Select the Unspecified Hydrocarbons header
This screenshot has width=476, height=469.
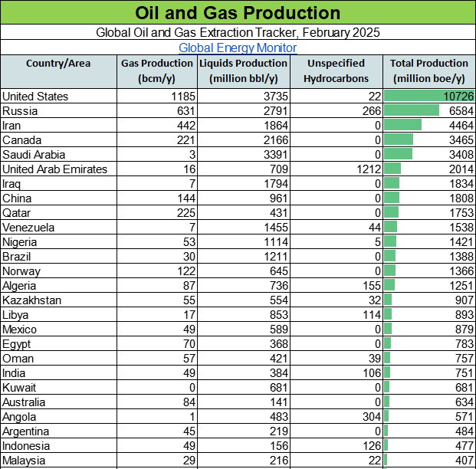click(x=336, y=71)
